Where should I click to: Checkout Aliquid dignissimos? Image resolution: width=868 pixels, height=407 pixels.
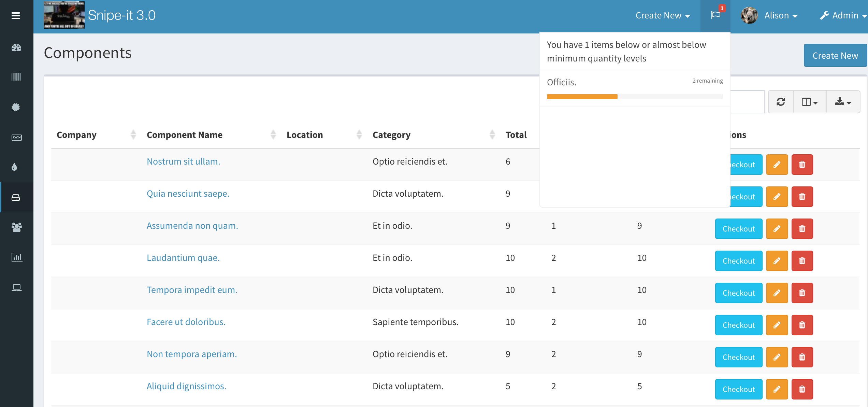point(739,389)
